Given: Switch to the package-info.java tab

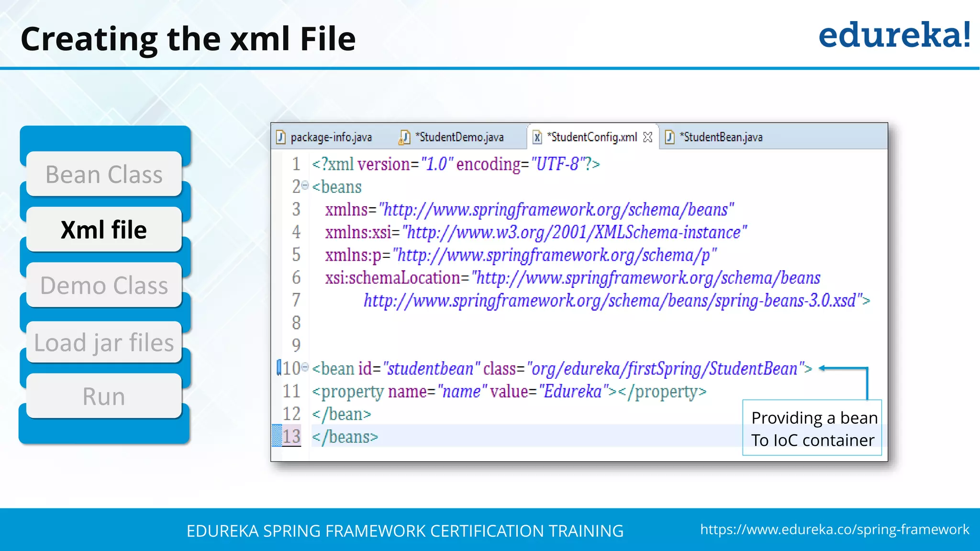Looking at the screenshot, I should tap(324, 137).
